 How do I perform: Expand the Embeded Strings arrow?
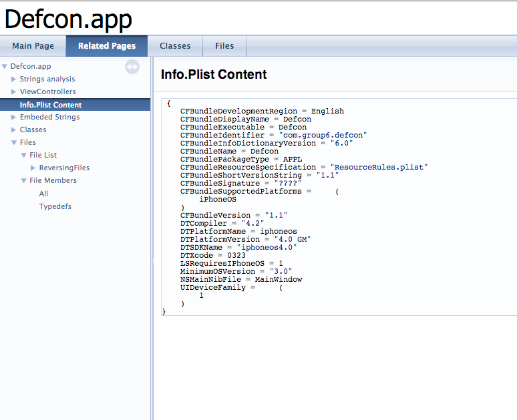click(x=13, y=118)
